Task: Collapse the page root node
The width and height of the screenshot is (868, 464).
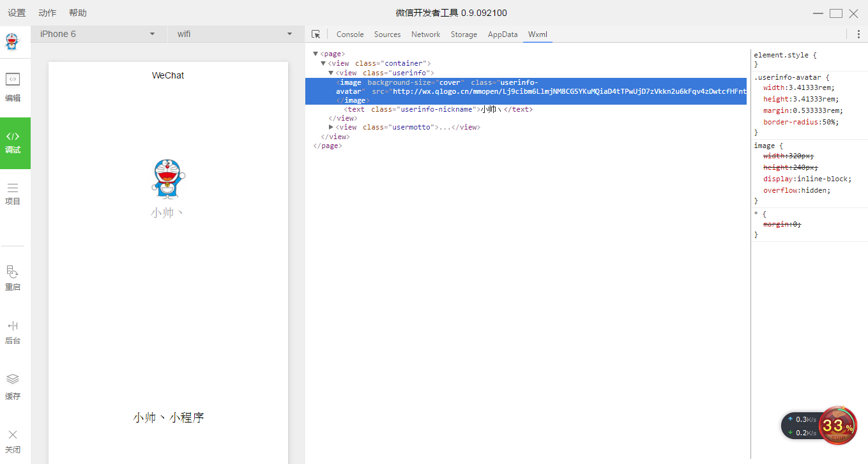Action: click(316, 54)
